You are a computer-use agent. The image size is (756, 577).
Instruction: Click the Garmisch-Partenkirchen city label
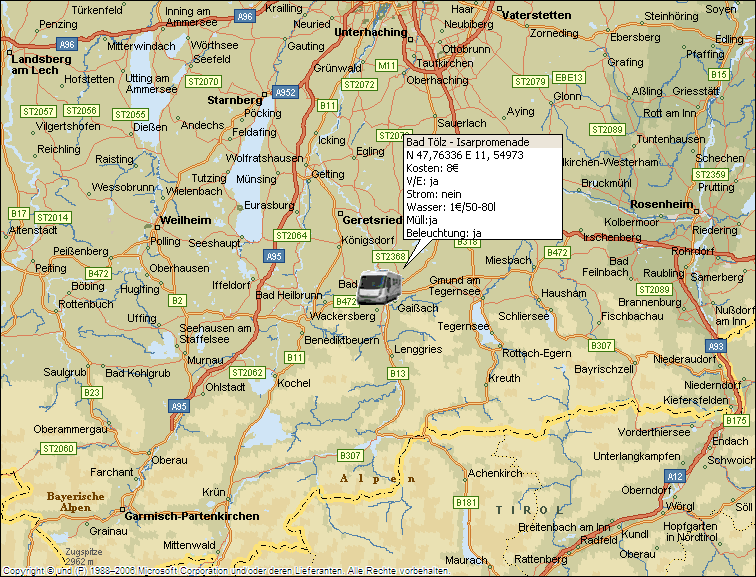coord(192,516)
